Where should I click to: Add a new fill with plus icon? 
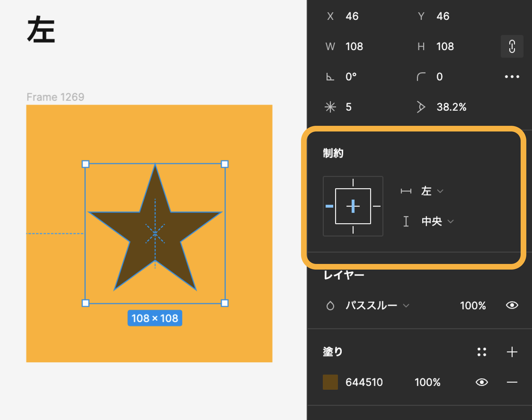(512, 352)
